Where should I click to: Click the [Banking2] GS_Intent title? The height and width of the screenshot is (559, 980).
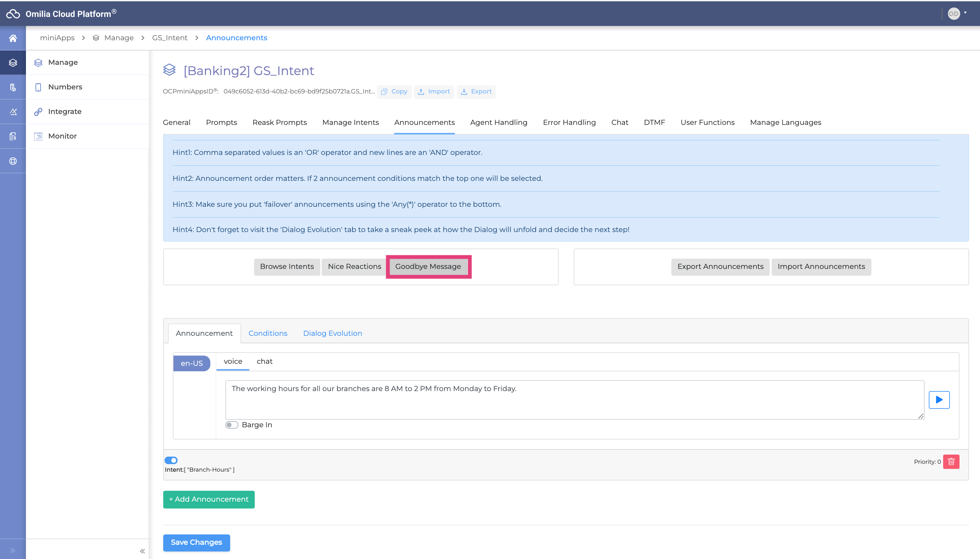249,71
